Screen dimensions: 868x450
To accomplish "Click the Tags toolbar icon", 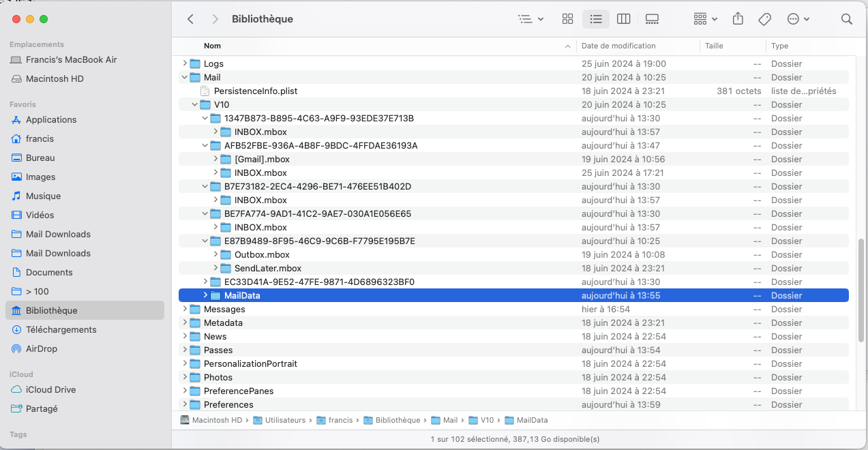I will click(765, 19).
